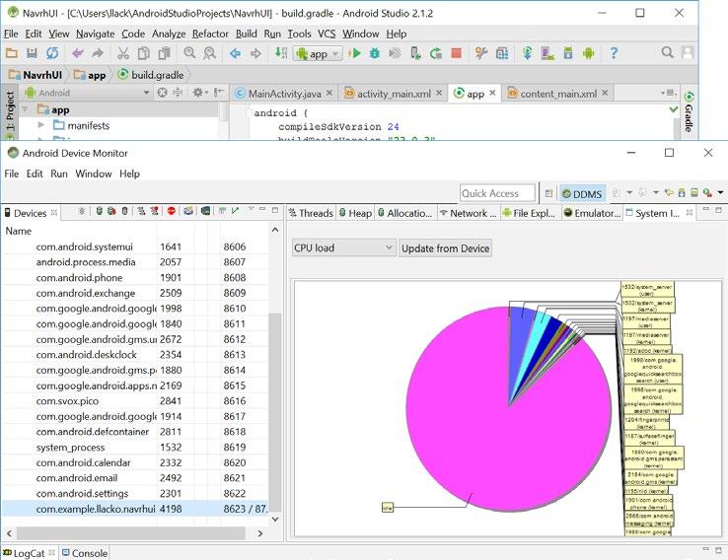The width and height of the screenshot is (728, 560).
Task: Navigate forward with the blue right arrow
Action: [x=255, y=54]
